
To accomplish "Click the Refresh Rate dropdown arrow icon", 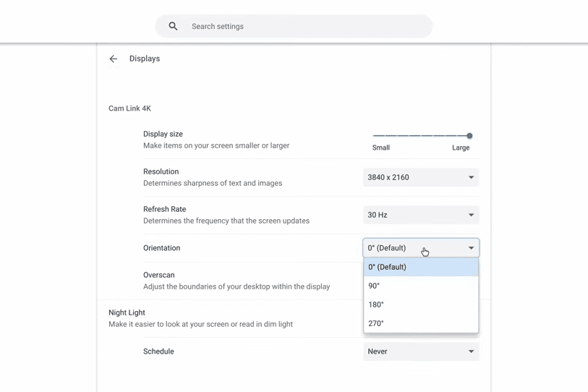I will click(x=471, y=215).
